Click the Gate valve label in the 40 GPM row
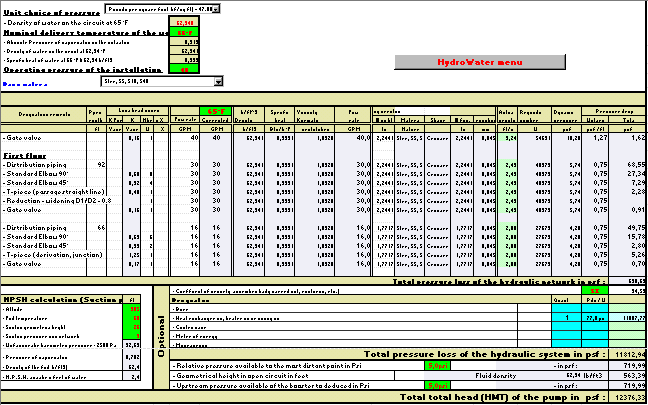 22,138
